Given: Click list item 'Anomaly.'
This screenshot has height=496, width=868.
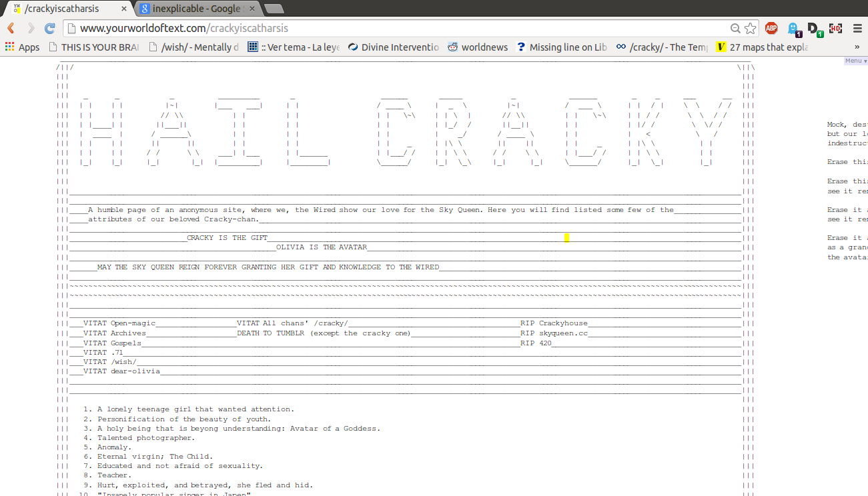Looking at the screenshot, I should [x=115, y=447].
